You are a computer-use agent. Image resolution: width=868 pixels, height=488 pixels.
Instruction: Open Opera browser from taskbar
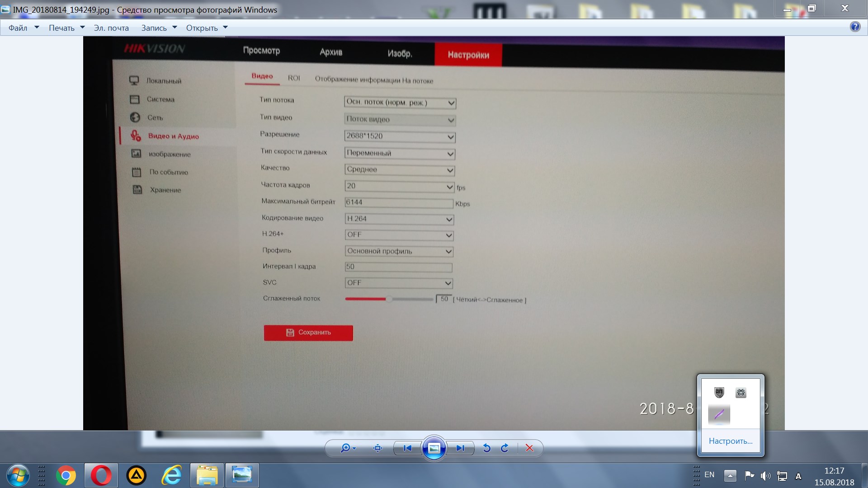pyautogui.click(x=101, y=475)
